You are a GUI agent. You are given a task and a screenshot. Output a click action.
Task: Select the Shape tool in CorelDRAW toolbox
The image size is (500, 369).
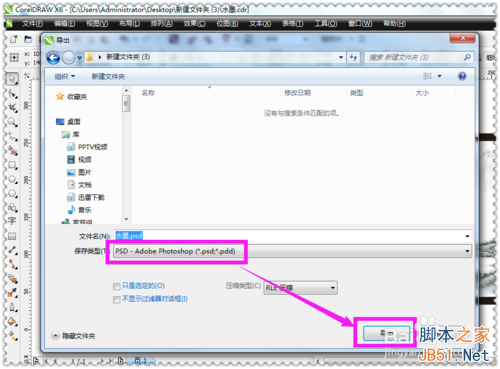[x=13, y=94]
